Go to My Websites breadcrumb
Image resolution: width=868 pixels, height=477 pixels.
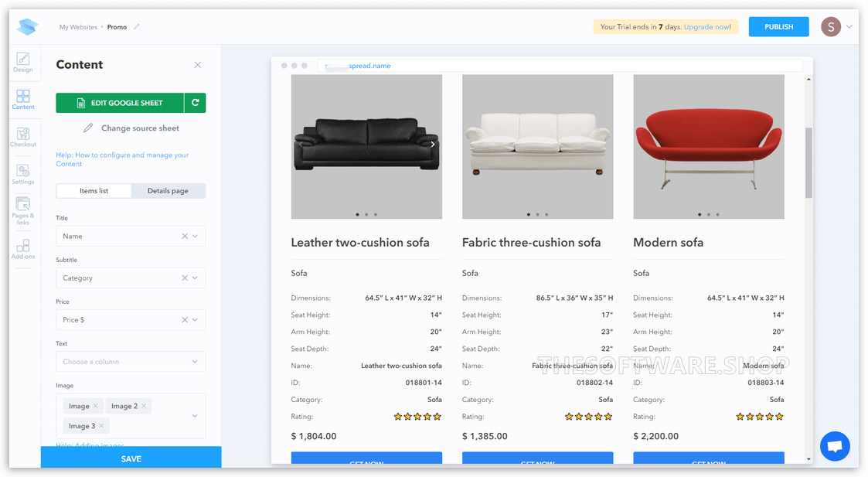pos(78,26)
